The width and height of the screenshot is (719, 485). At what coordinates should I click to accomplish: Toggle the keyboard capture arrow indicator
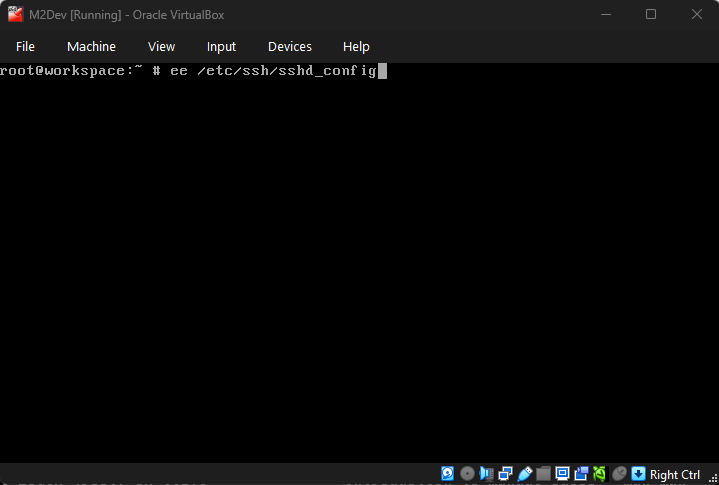(x=638, y=474)
